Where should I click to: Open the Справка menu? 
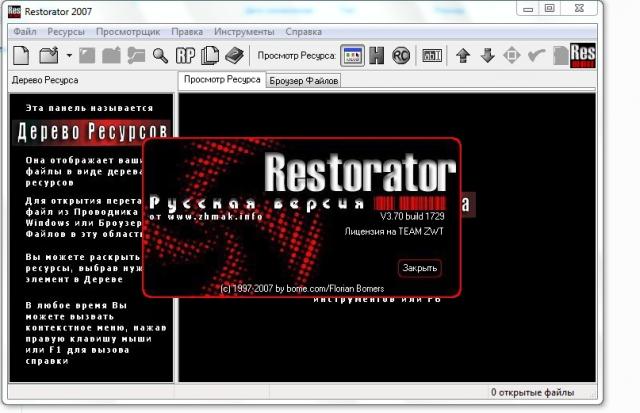click(303, 32)
